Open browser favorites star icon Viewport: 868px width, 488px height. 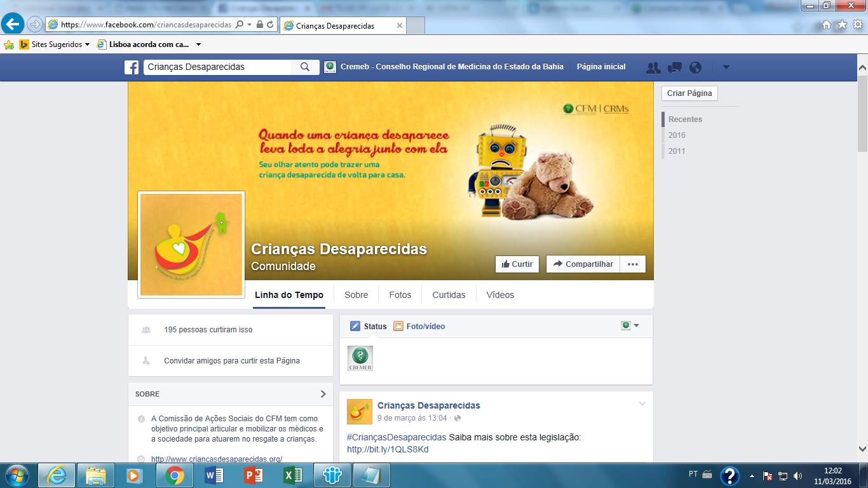point(842,24)
